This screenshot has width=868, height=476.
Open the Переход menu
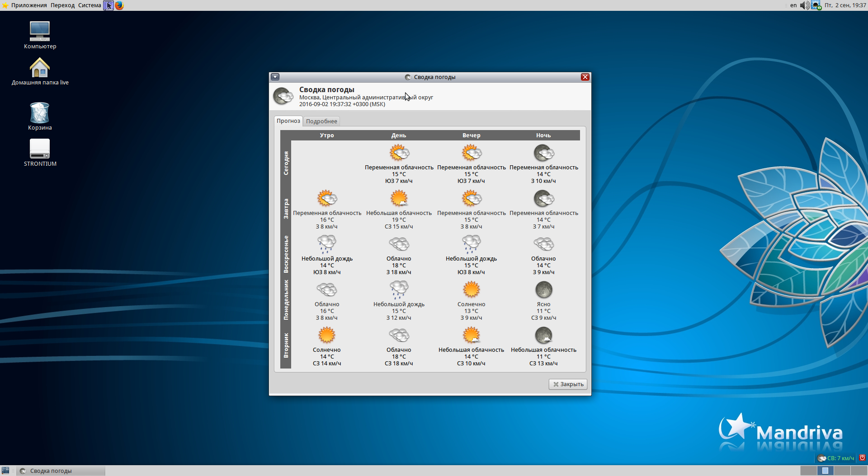tap(62, 5)
